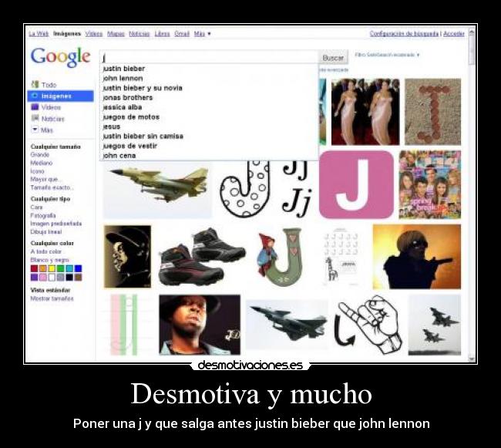
Task: Expand the Más arrow in sidebar
Action: click(x=35, y=130)
